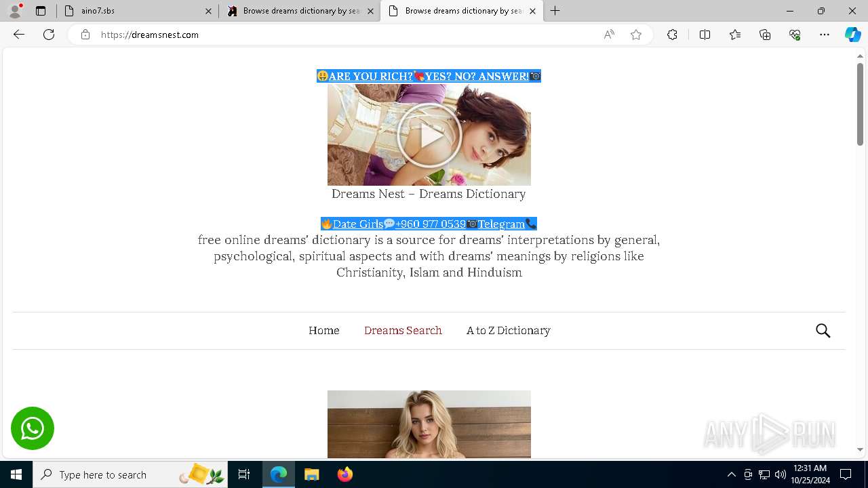
Task: Open Browser essentials
Action: click(795, 35)
